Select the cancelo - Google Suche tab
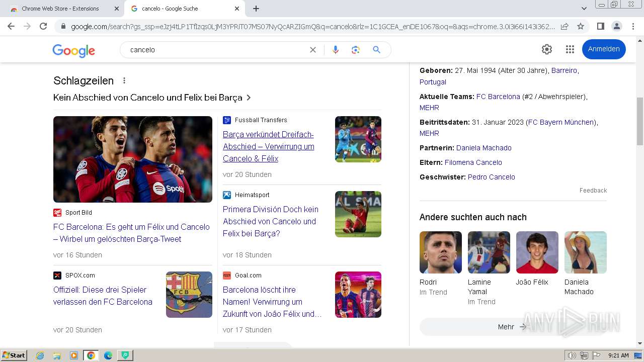This screenshot has width=644, height=362. point(184,9)
